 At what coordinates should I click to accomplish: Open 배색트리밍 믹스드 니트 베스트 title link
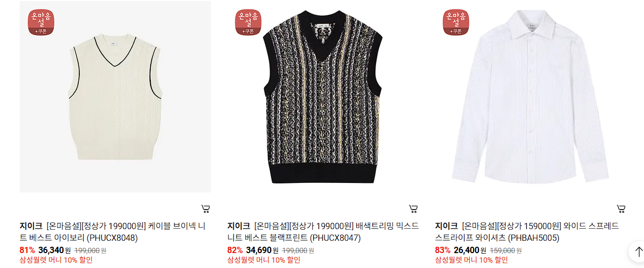323,232
